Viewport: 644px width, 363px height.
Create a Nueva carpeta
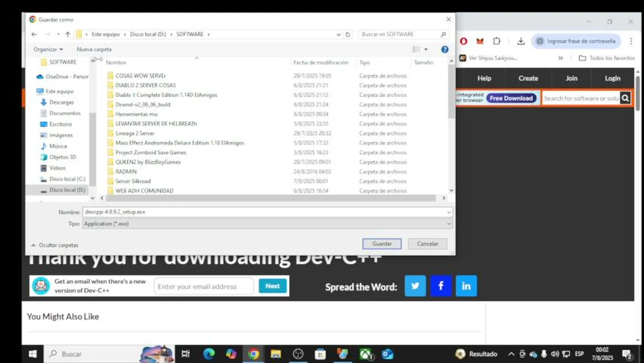(94, 49)
